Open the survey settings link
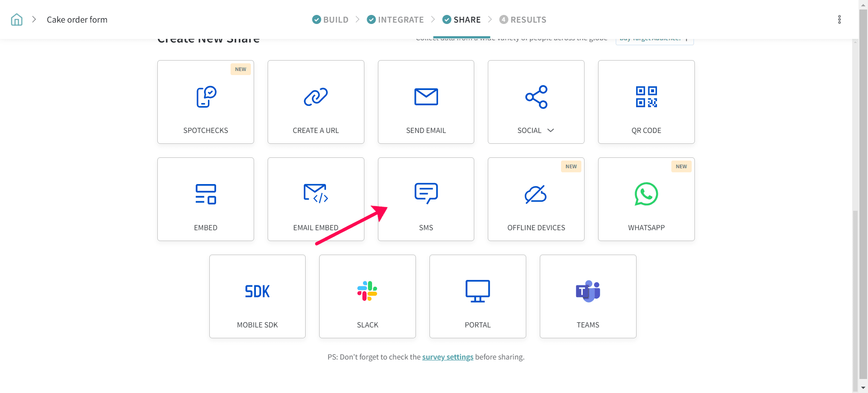 pos(448,357)
